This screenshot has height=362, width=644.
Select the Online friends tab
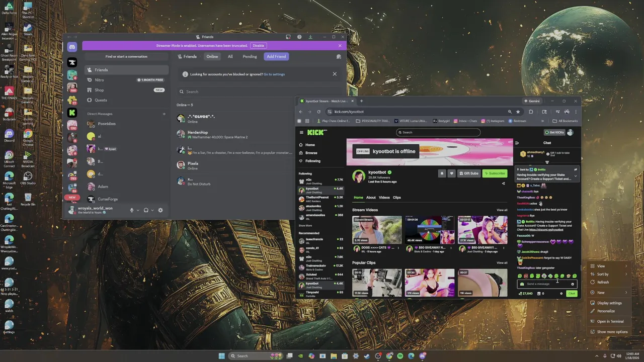coord(212,57)
